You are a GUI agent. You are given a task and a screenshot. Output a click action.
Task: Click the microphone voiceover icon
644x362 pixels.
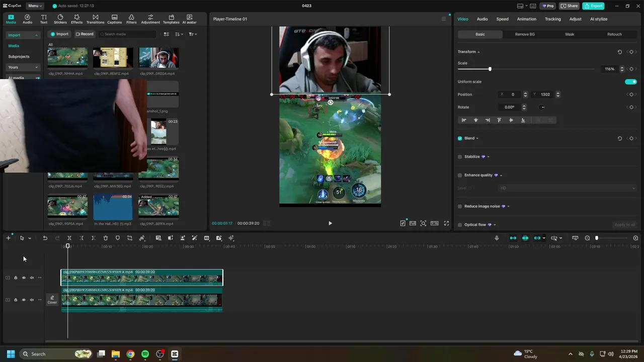click(x=497, y=238)
